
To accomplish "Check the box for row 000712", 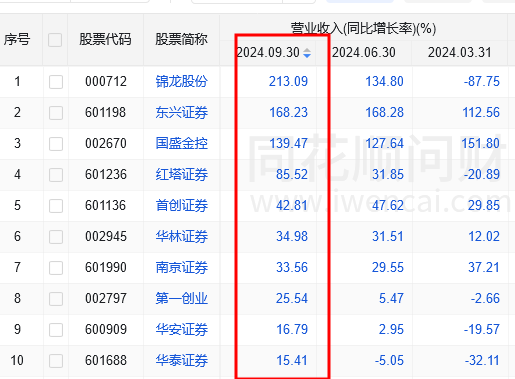I will (x=56, y=82).
